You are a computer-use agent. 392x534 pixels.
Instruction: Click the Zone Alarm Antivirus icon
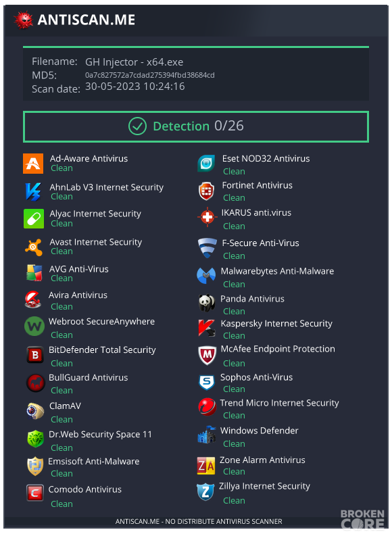206,466
